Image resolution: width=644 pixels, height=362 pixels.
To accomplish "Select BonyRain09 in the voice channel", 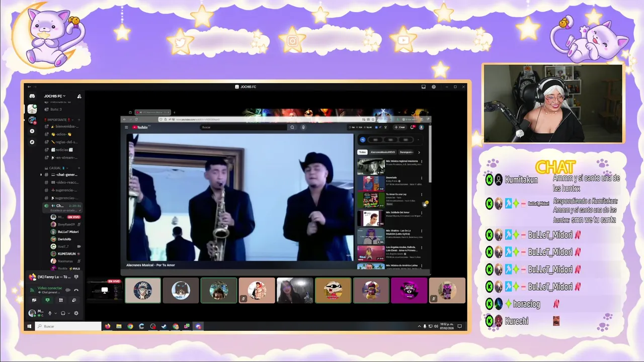I will coord(66,224).
